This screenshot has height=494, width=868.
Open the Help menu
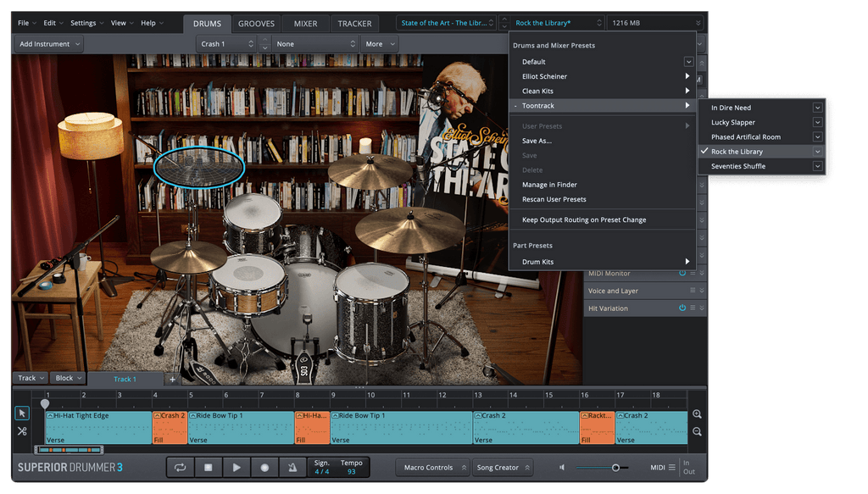click(152, 23)
